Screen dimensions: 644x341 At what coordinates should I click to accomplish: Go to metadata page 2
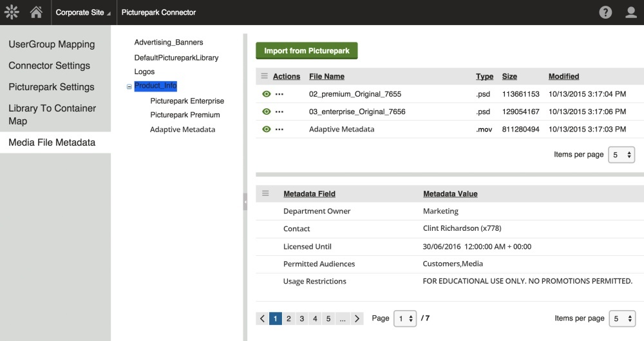[x=289, y=318]
